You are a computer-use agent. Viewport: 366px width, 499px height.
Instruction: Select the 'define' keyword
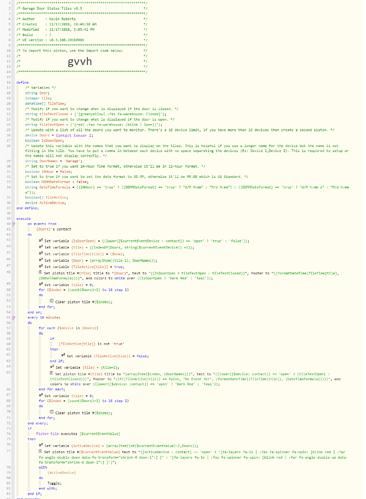pos(23,82)
